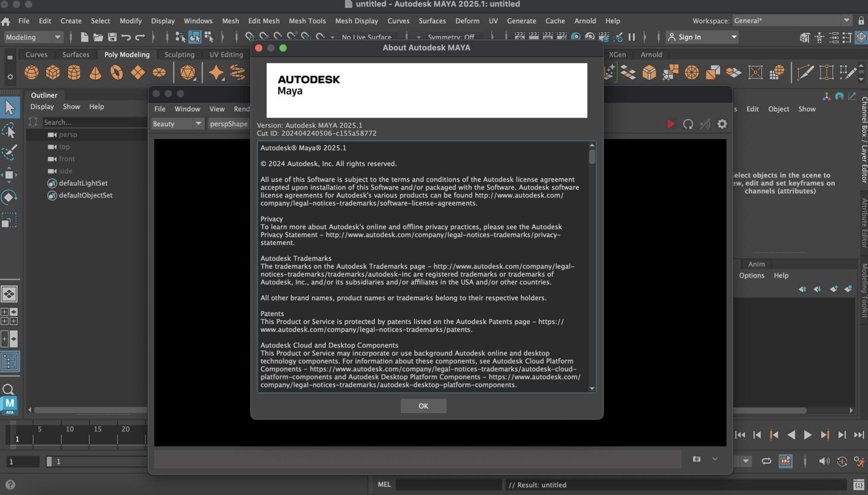868x495 pixels.
Task: Switch to the Curves shelf tab
Action: point(36,55)
